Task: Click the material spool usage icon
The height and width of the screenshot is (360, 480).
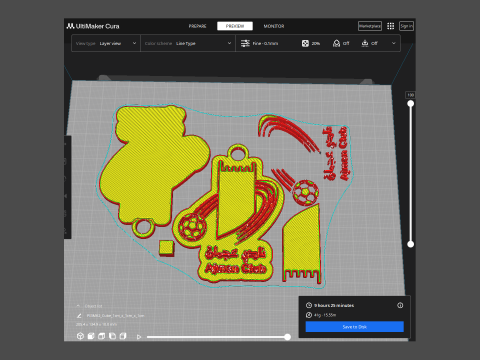Action: (309, 315)
